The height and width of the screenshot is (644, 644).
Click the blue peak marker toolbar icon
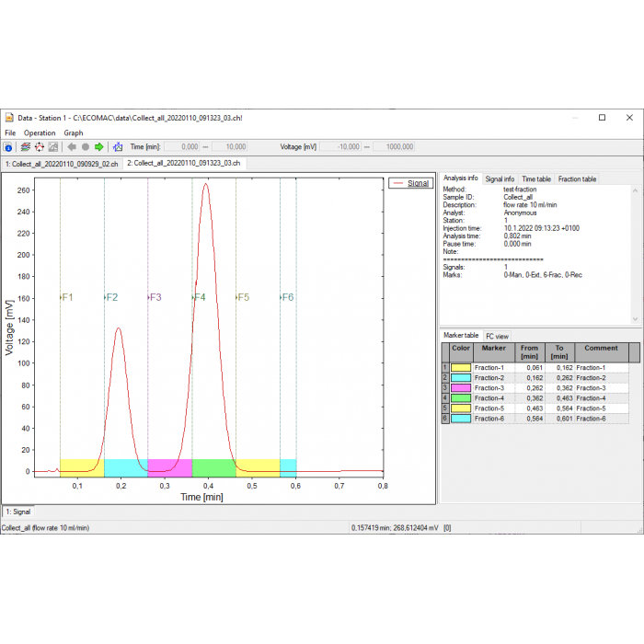pyautogui.click(x=117, y=147)
